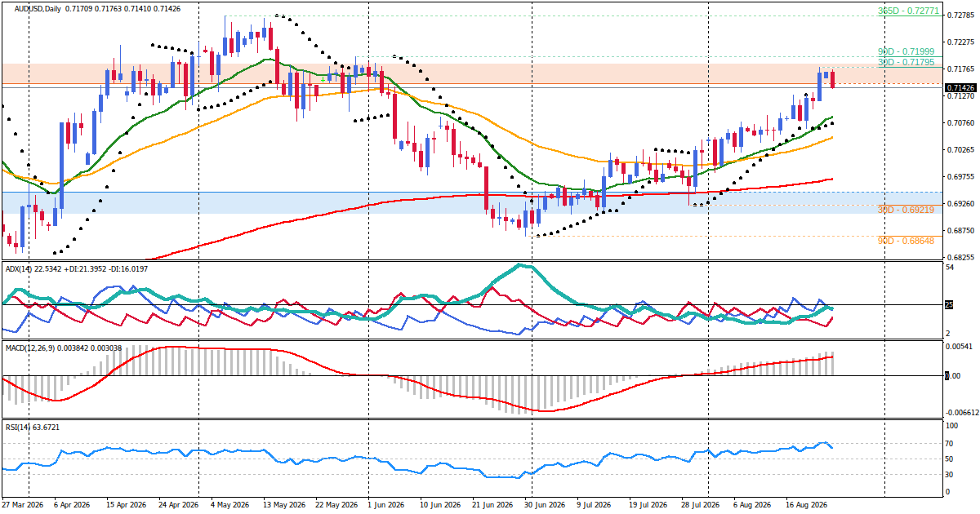Click price axis value 0.69755

(960, 177)
